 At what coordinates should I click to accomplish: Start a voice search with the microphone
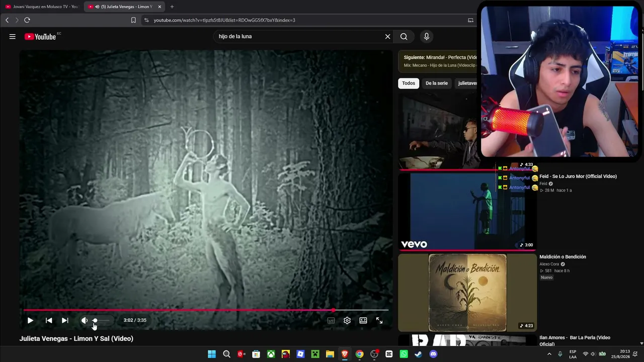pos(426,36)
